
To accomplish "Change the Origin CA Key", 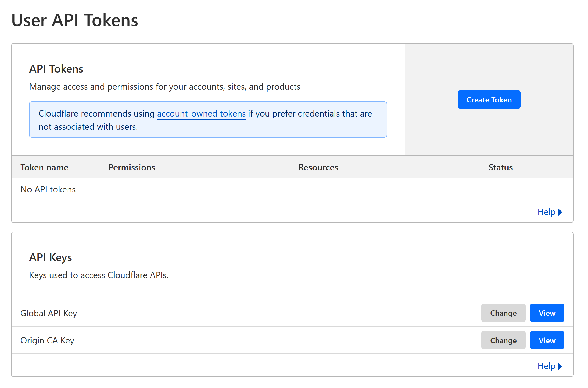I will [503, 340].
